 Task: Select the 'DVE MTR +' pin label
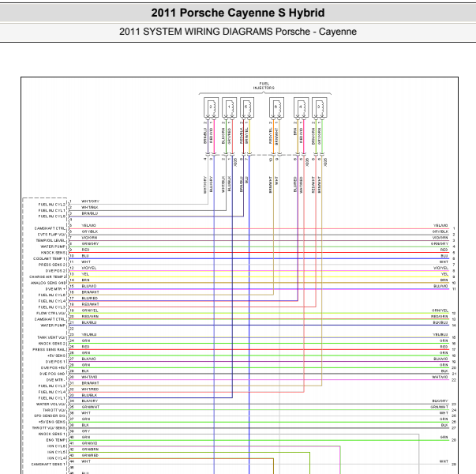click(55, 289)
